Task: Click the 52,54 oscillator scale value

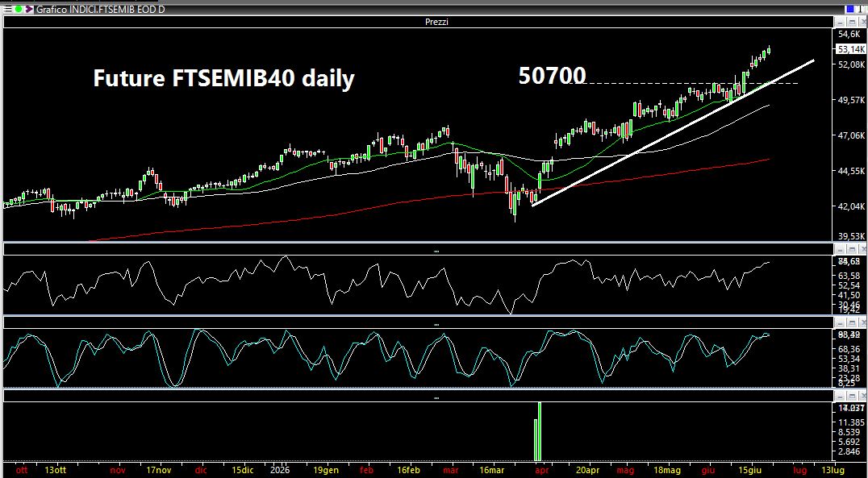Action: 849,285
